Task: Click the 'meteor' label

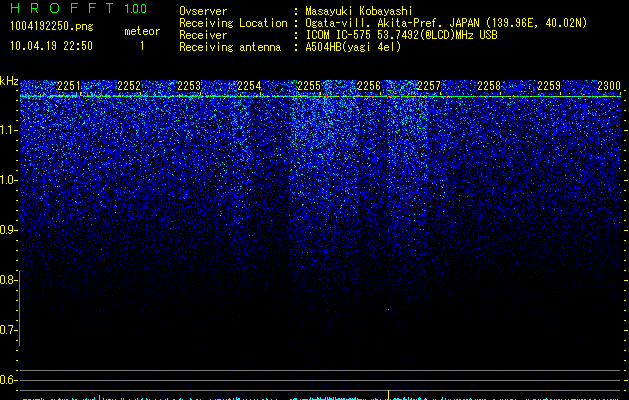Action: click(x=142, y=31)
